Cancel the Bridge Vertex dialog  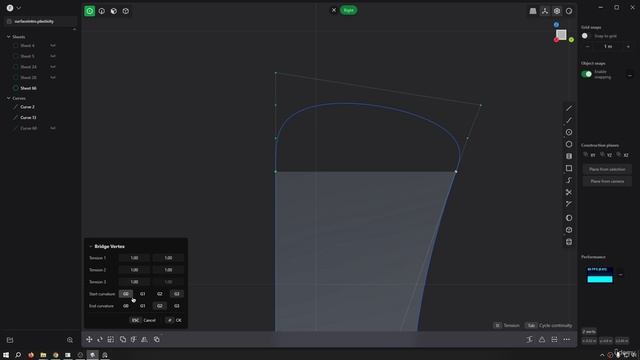click(143, 320)
